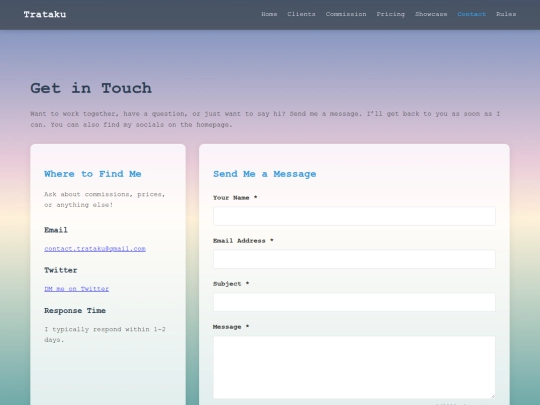Click the Where to Find Me heading
540x405 pixels.
point(93,174)
